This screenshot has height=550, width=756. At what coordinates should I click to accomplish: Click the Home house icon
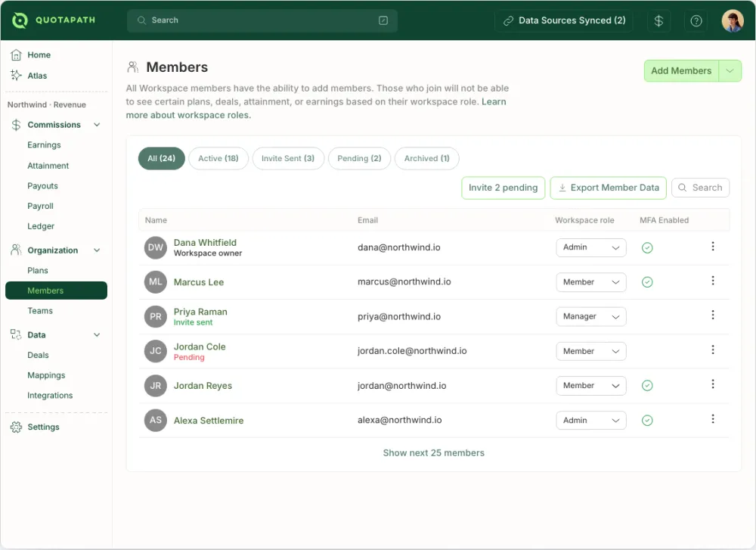pyautogui.click(x=16, y=55)
